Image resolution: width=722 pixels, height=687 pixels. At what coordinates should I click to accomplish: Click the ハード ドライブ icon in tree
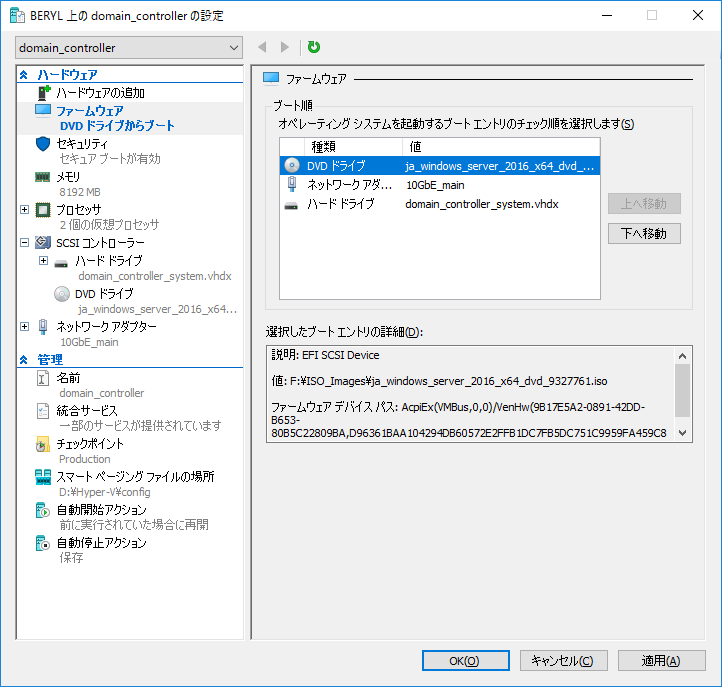click(61, 263)
